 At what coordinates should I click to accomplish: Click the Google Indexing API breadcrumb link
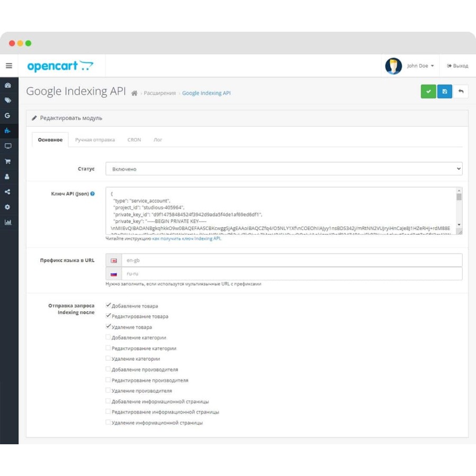coord(206,93)
